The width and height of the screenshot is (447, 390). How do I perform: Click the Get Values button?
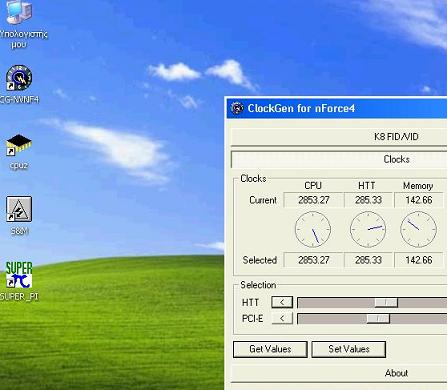[270, 349]
